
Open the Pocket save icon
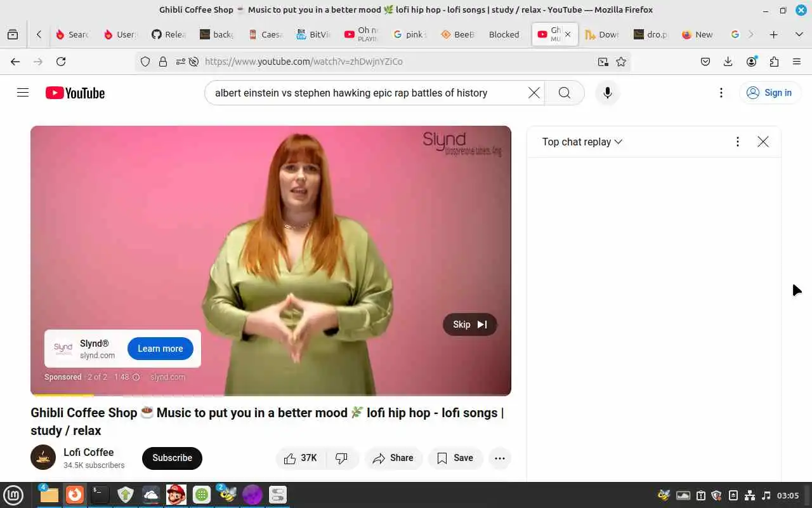705,62
